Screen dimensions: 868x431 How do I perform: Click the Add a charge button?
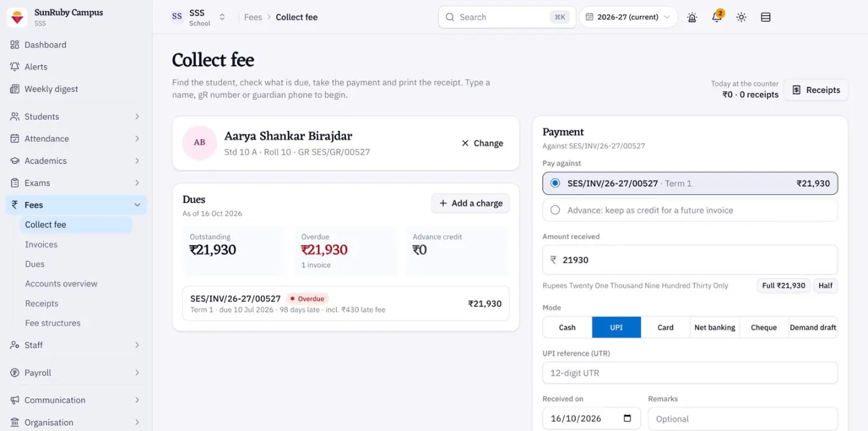click(471, 203)
